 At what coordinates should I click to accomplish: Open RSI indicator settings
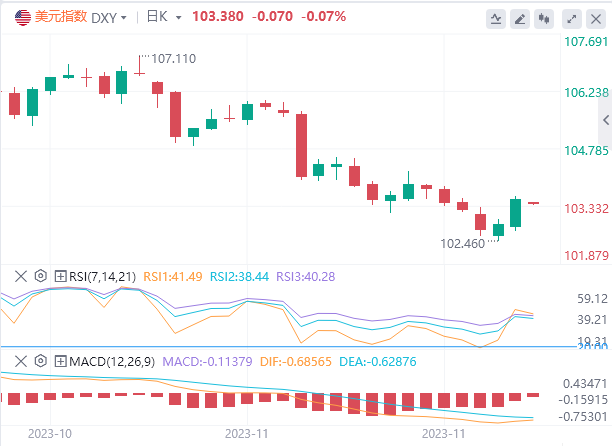(x=41, y=276)
